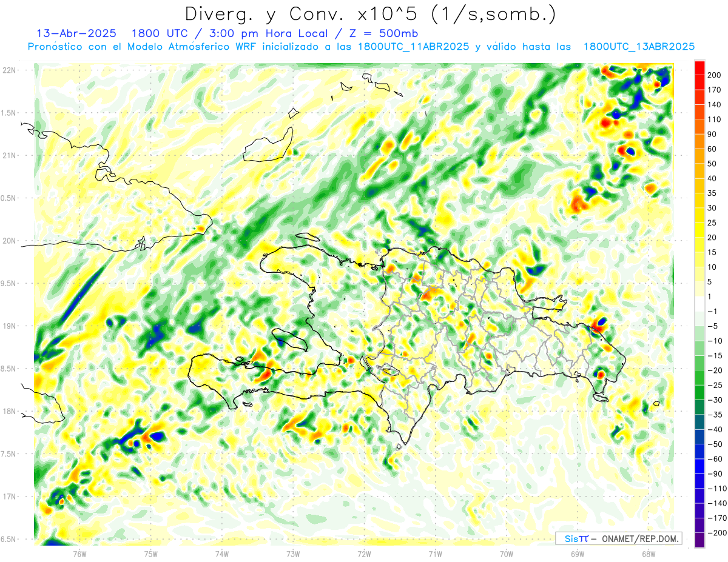Click the latitude label "20N"
Image resolution: width=728 pixels, height=562 pixels.
9,241
